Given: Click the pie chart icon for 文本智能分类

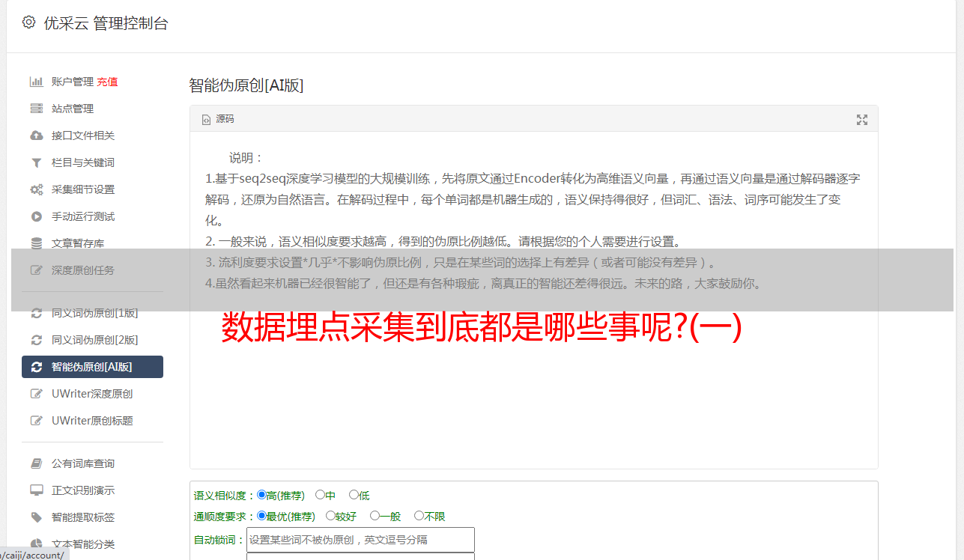Looking at the screenshot, I should (36, 544).
